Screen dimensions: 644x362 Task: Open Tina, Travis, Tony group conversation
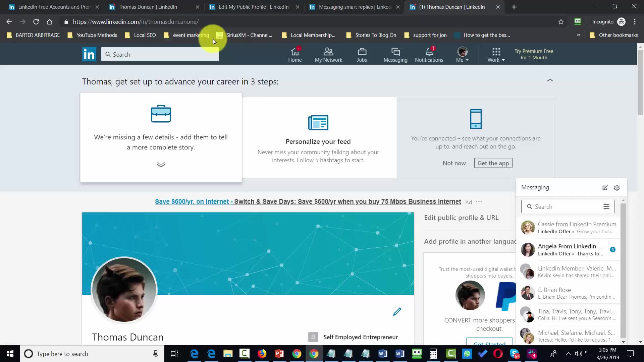point(568,314)
